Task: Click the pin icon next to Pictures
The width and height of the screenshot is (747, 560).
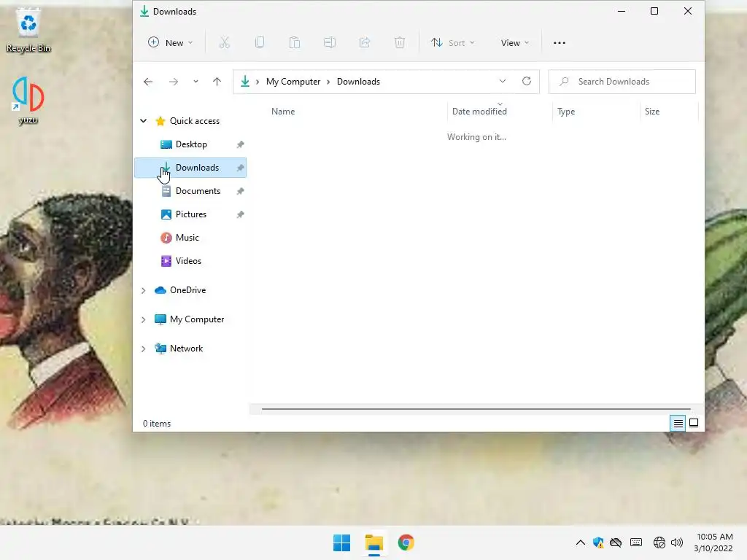Action: 240,214
